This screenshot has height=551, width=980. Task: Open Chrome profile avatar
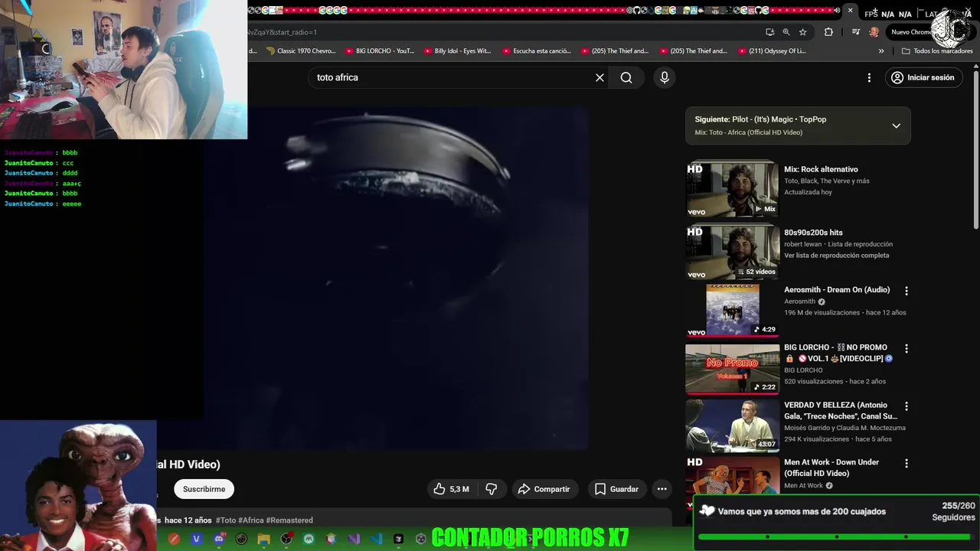[874, 32]
